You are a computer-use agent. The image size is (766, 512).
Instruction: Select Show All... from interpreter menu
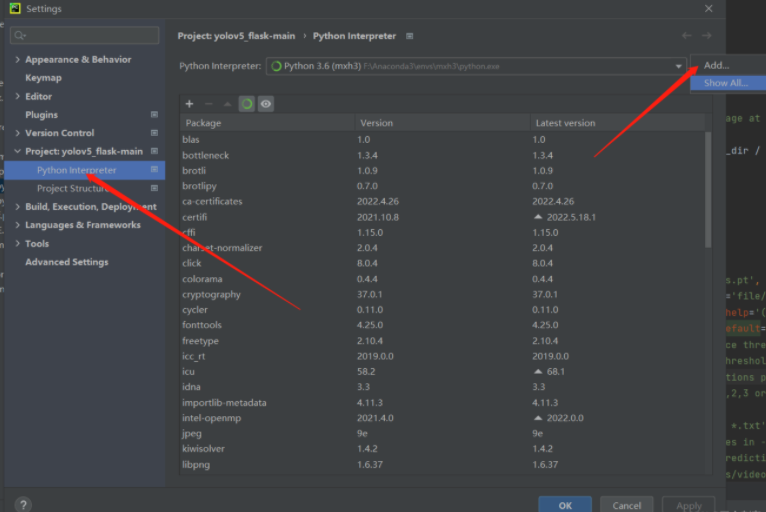[x=728, y=83]
